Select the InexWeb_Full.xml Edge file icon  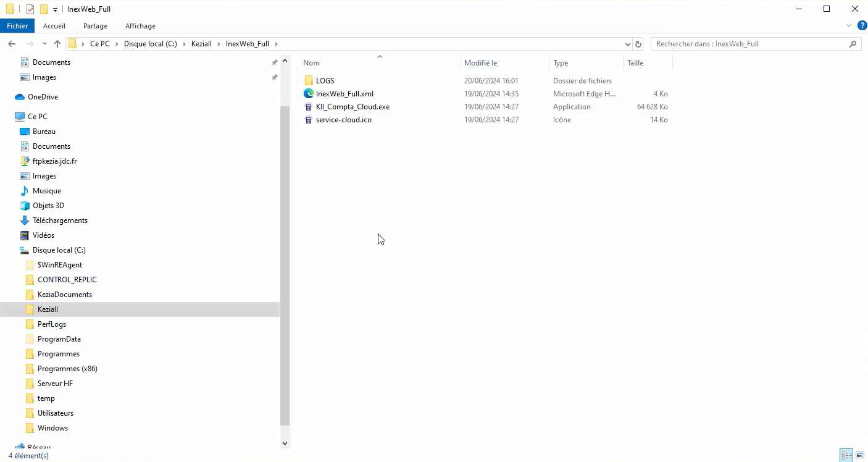[x=309, y=94]
